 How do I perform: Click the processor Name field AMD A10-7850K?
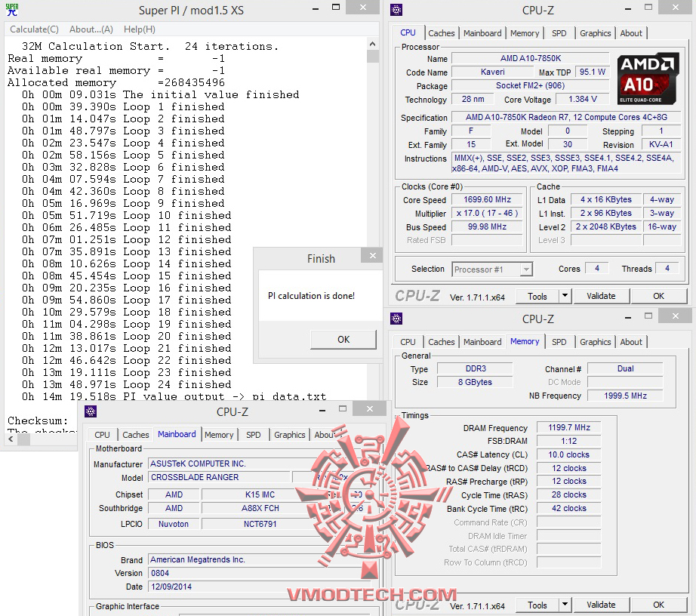coord(531,58)
